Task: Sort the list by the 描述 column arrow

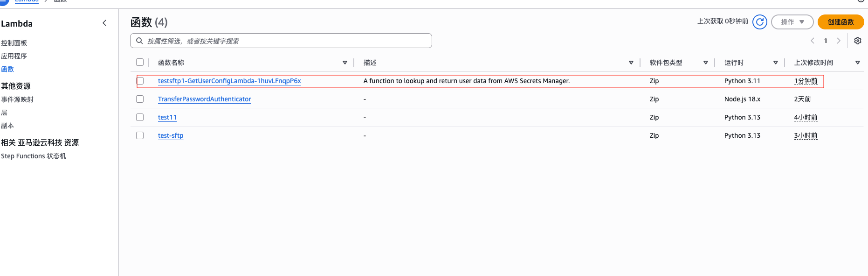Action: pos(631,63)
